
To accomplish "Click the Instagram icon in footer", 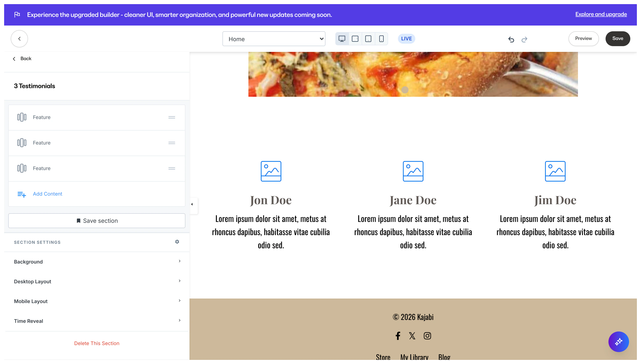I will tap(427, 336).
